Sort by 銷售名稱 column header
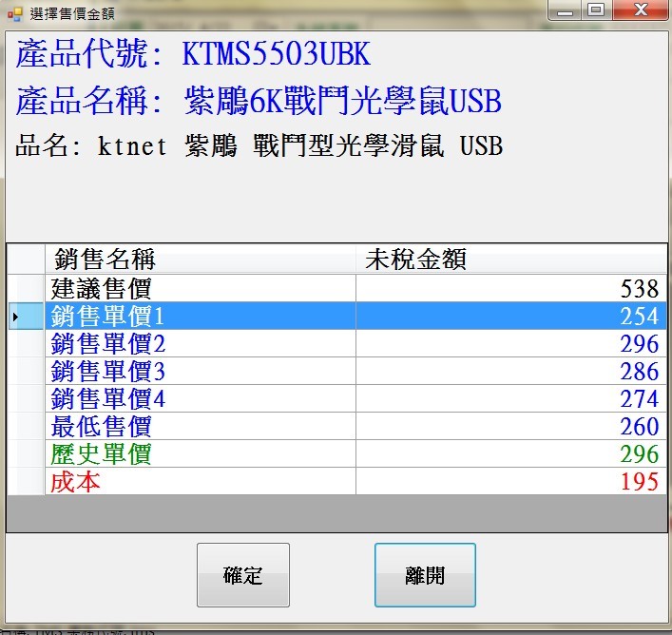Screen dimensions: 672x635 pyautogui.click(x=201, y=259)
